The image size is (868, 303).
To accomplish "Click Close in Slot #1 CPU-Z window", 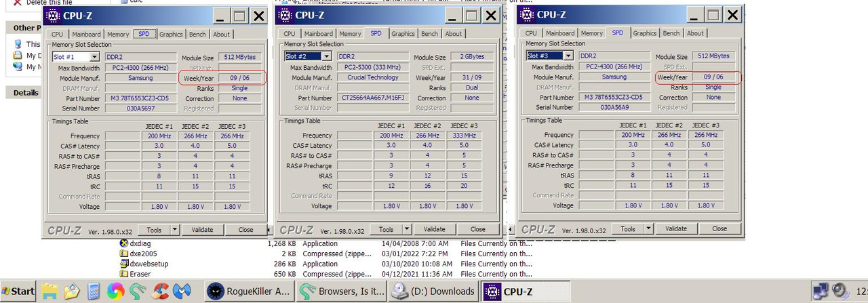I will click(245, 230).
